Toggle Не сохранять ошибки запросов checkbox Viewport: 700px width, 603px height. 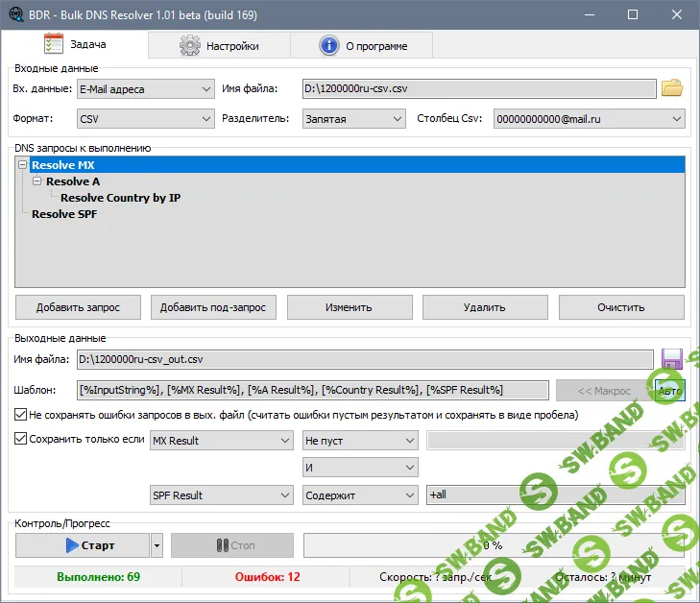tap(20, 415)
